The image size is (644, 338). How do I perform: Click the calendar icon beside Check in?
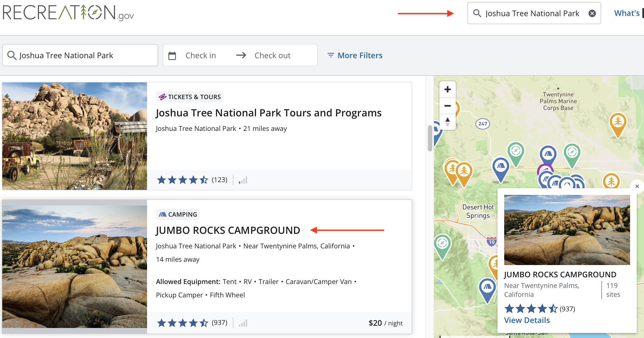point(172,56)
